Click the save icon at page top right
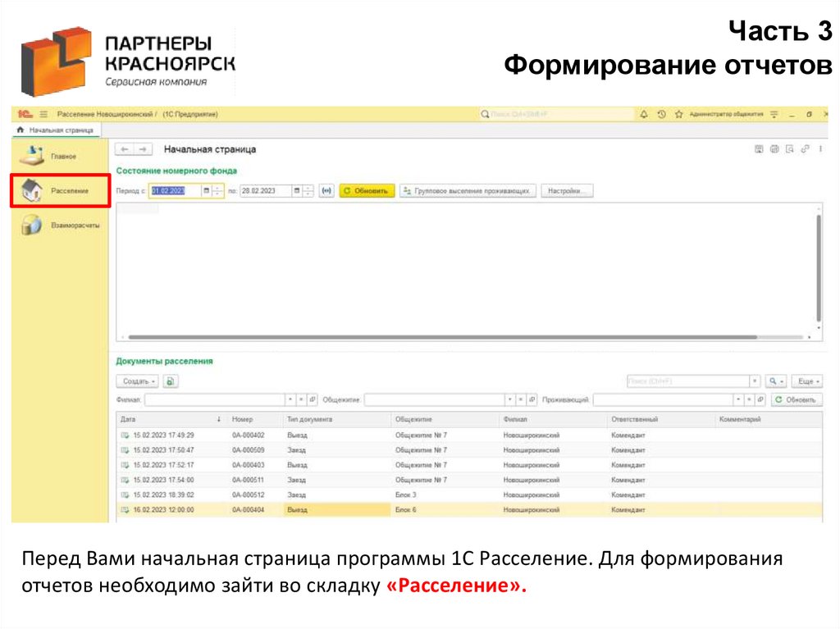840x629 pixels. (759, 149)
